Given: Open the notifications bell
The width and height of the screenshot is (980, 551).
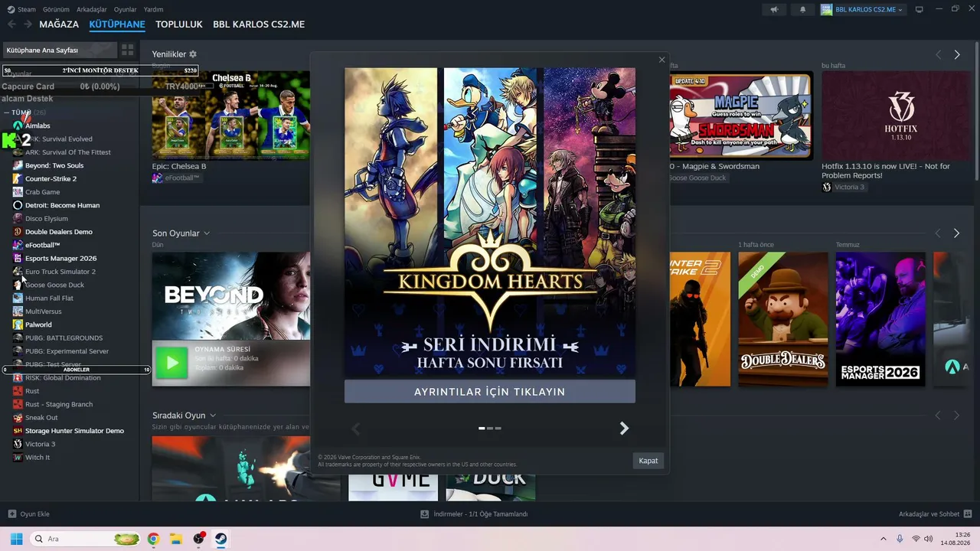Looking at the screenshot, I should [x=802, y=9].
